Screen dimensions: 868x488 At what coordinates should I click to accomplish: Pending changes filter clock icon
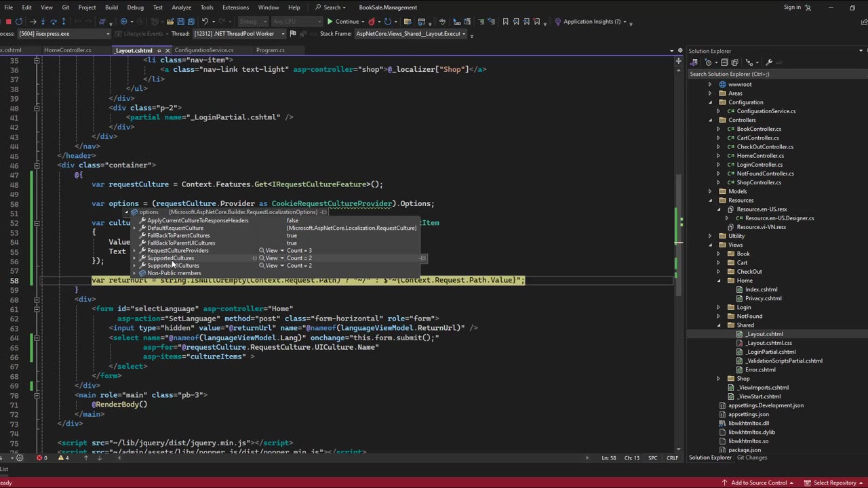(x=709, y=62)
